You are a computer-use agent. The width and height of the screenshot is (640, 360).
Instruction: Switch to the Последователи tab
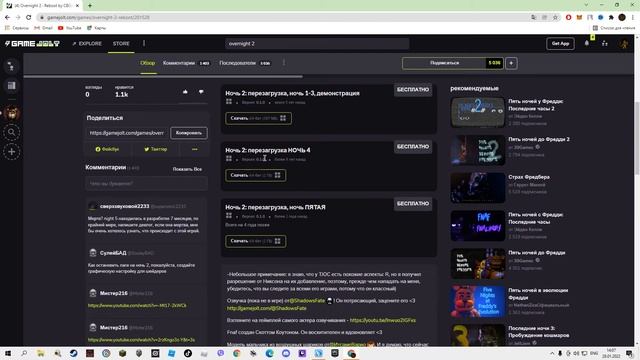point(244,63)
